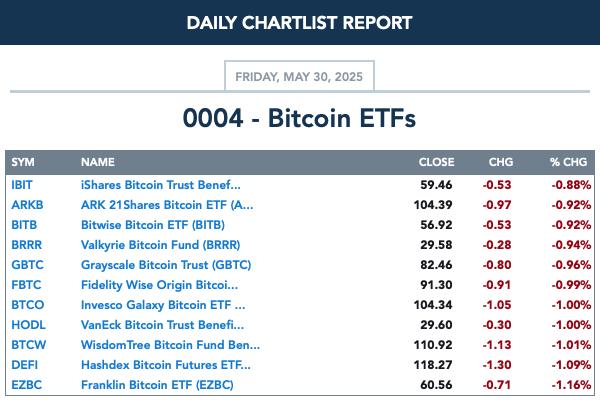Click the 0004 - Bitcoin ETFs title
600x401 pixels.
[299, 118]
